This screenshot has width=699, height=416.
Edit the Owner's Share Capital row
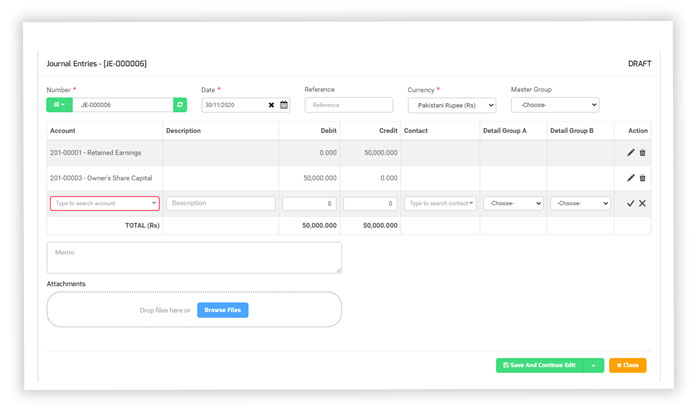pyautogui.click(x=630, y=178)
